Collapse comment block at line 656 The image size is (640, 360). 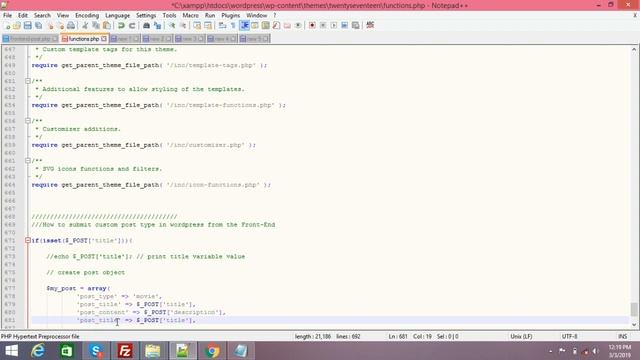point(28,121)
